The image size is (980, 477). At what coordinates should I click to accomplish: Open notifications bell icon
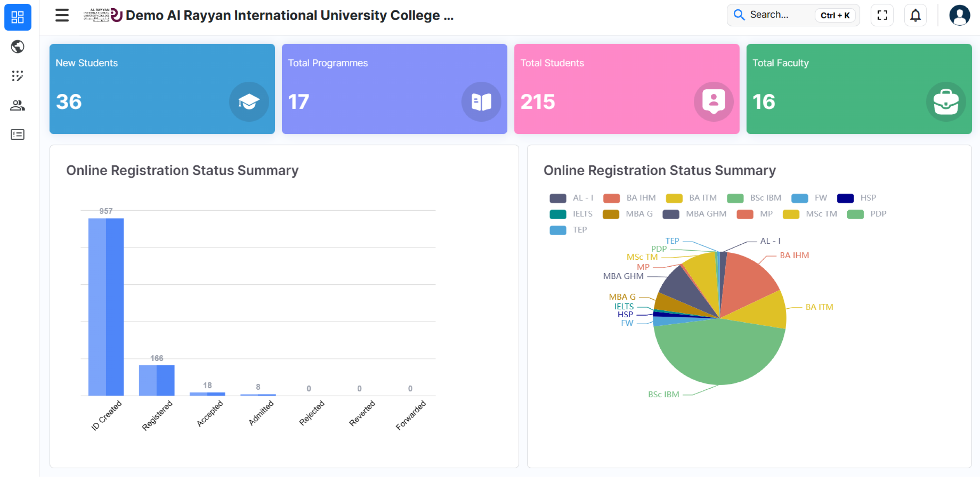(915, 16)
